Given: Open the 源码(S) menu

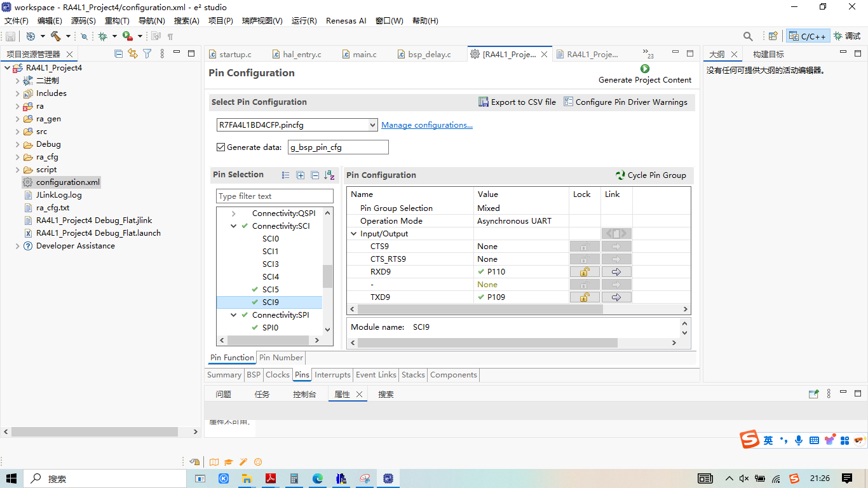Looking at the screenshot, I should [83, 20].
